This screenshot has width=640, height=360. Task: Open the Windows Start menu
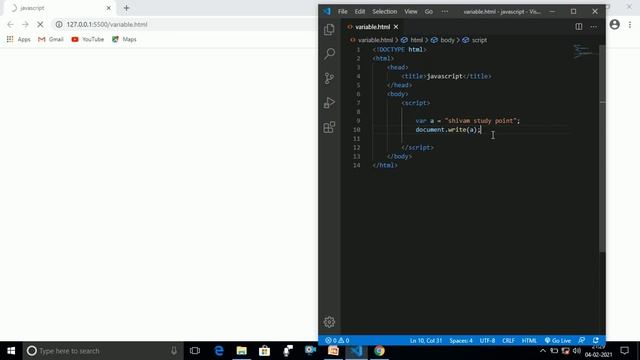coord(11,351)
